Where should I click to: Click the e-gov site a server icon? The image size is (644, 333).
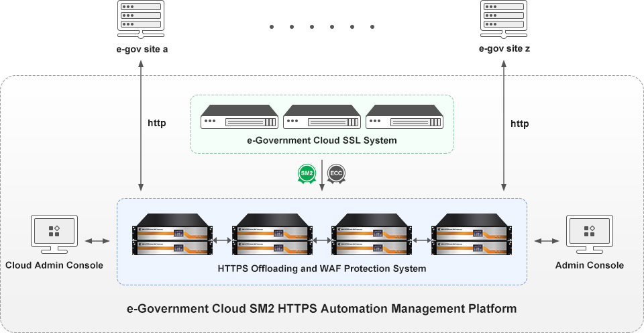[142, 20]
